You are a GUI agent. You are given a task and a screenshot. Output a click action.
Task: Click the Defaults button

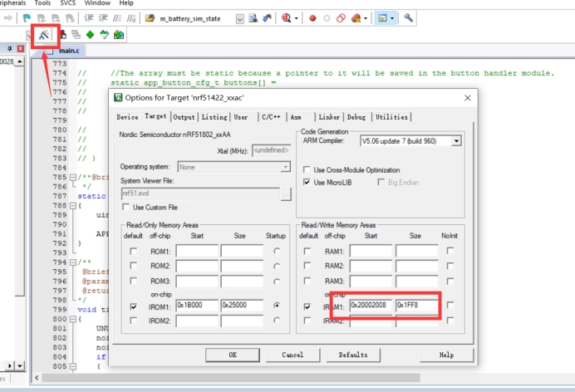(353, 355)
